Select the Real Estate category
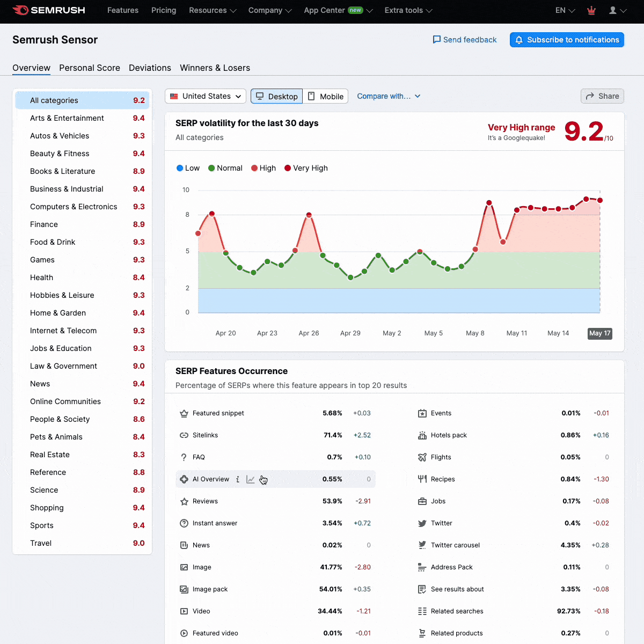The image size is (644, 644). point(82,455)
